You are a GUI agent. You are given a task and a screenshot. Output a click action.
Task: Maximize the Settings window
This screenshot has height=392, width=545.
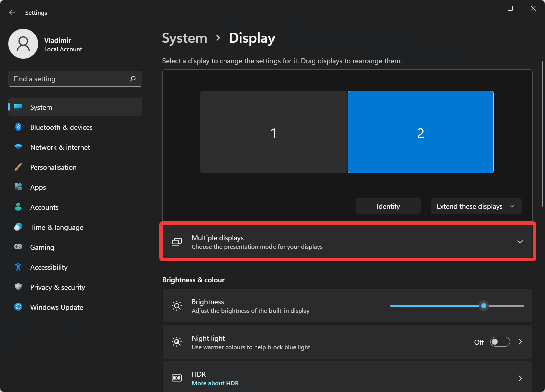coord(510,8)
